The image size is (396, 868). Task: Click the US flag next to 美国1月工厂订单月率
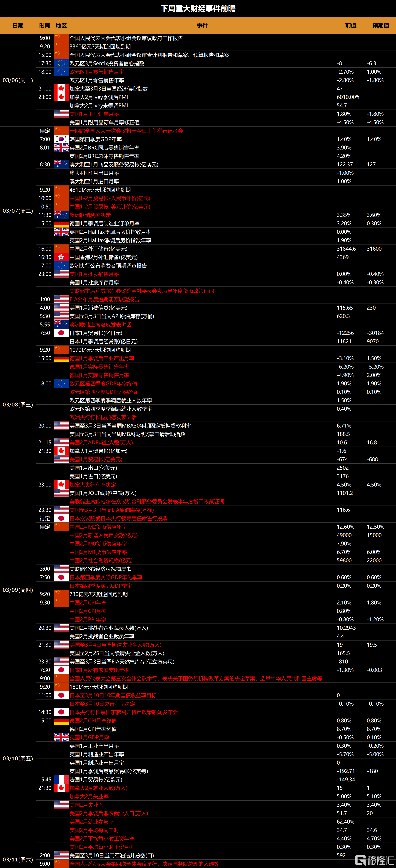[61, 114]
